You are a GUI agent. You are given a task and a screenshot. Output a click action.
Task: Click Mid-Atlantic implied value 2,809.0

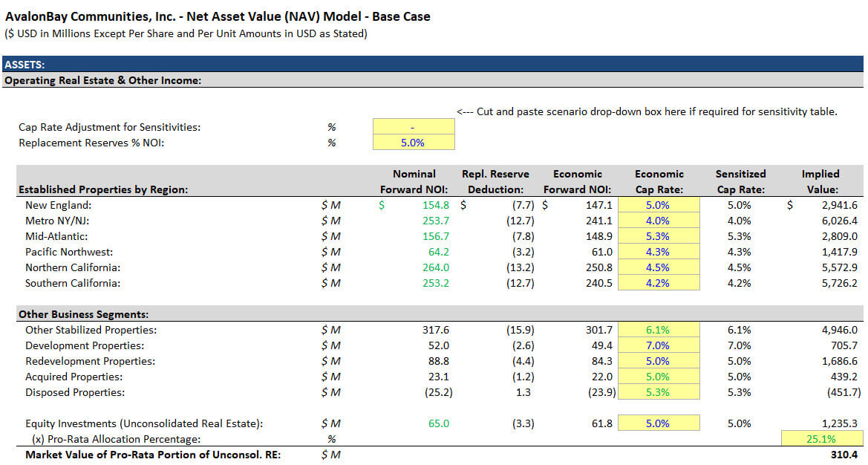(839, 235)
